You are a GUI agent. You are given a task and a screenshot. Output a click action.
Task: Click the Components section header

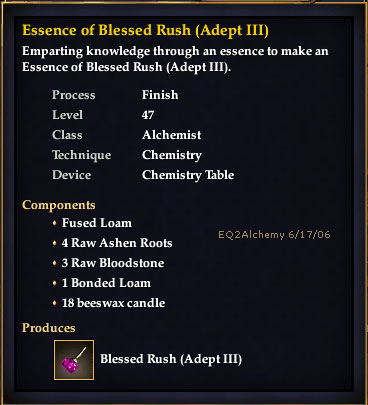(59, 205)
